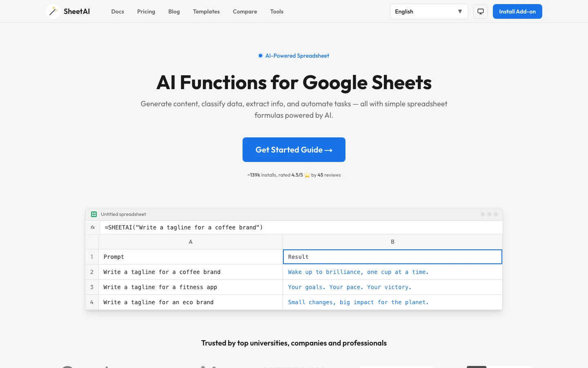Click the blue dot beside AI-Powered Spreadsheet

[261, 56]
